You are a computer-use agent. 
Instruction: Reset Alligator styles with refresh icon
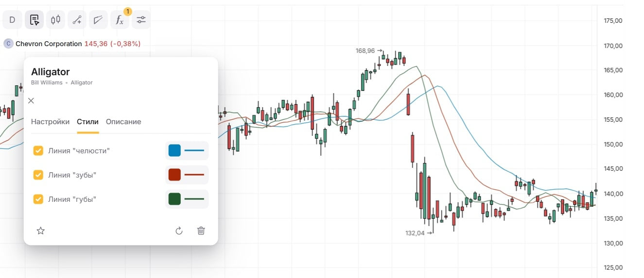179,231
